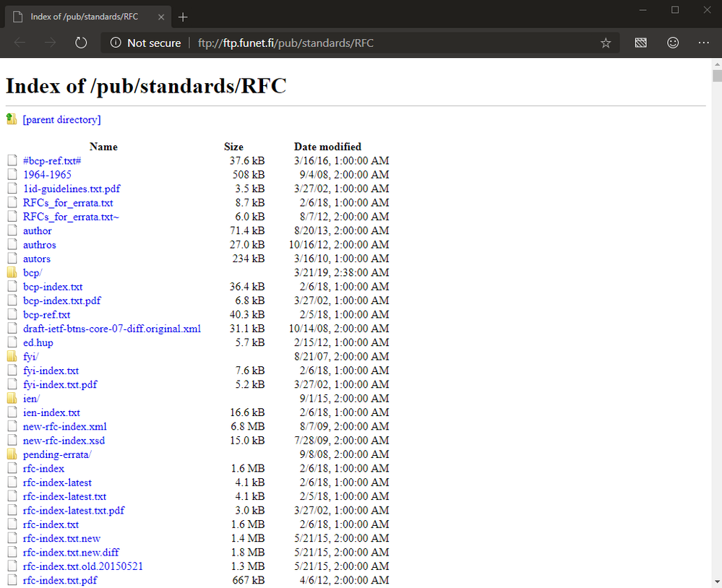Open a new browser tab

(183, 17)
